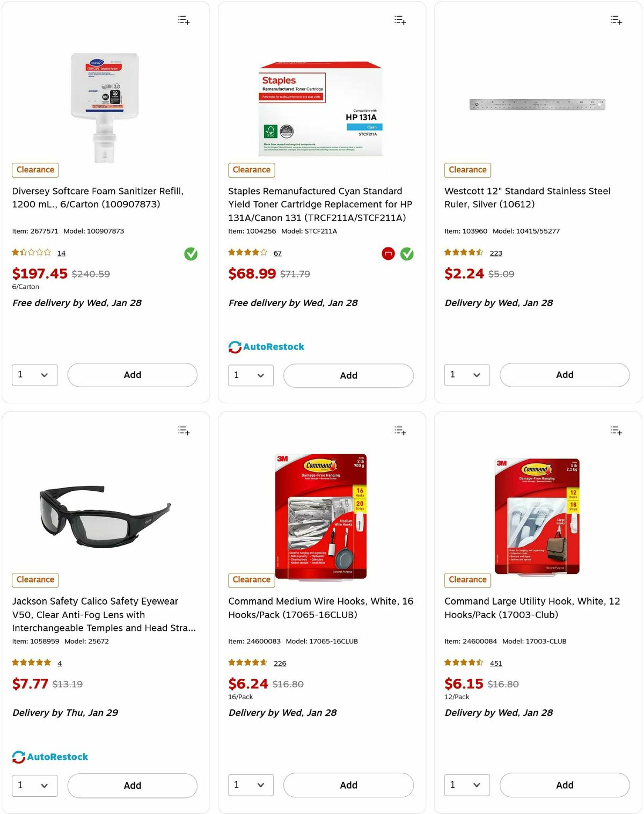Click the AutoRestock icon on the toner cartridge card

235,346
